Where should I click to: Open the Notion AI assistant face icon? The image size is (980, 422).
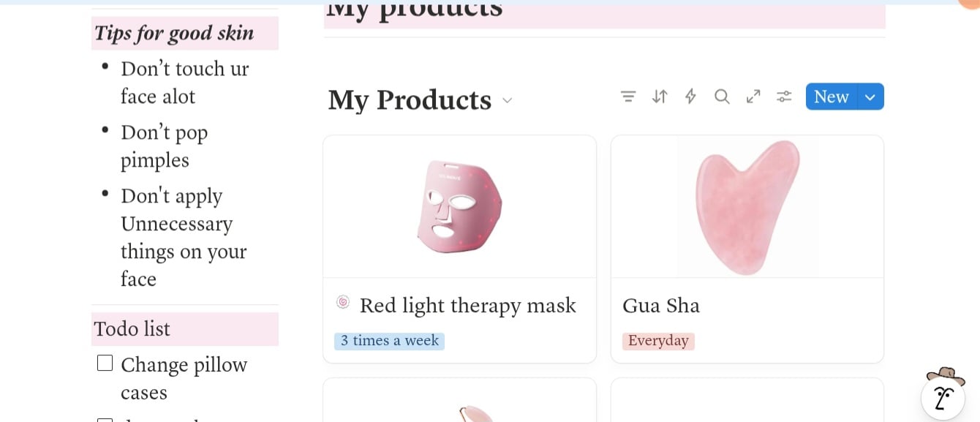943,397
